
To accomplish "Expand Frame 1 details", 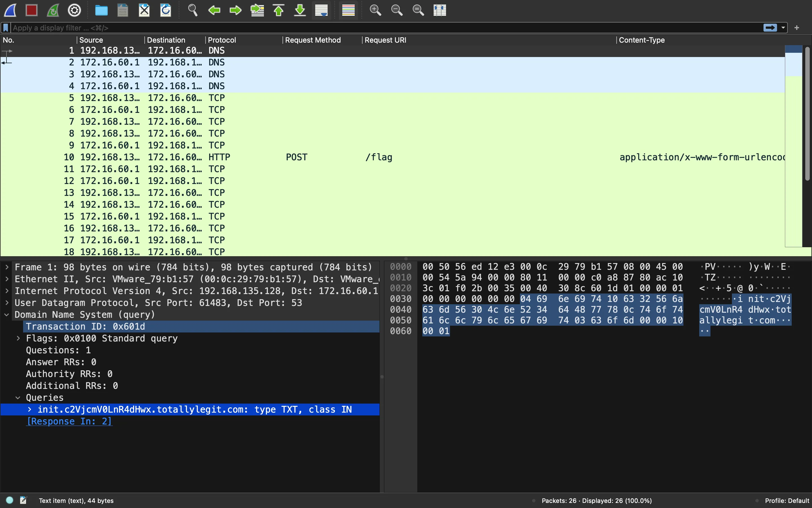I will point(7,268).
